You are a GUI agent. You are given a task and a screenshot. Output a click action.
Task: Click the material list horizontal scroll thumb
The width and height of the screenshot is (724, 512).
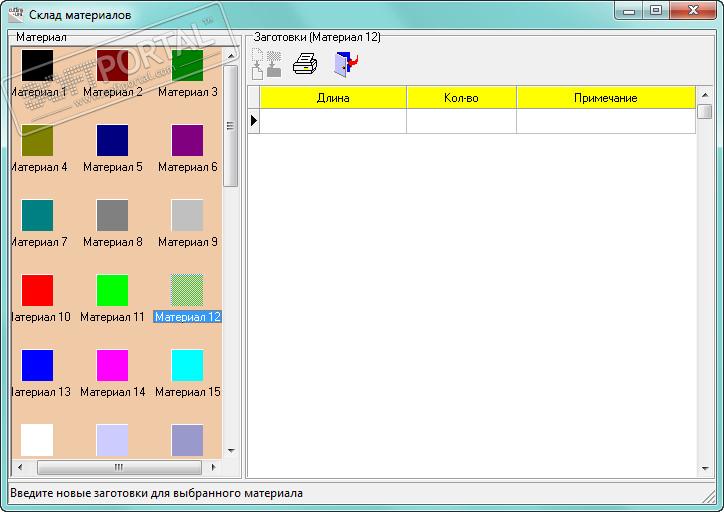click(119, 467)
